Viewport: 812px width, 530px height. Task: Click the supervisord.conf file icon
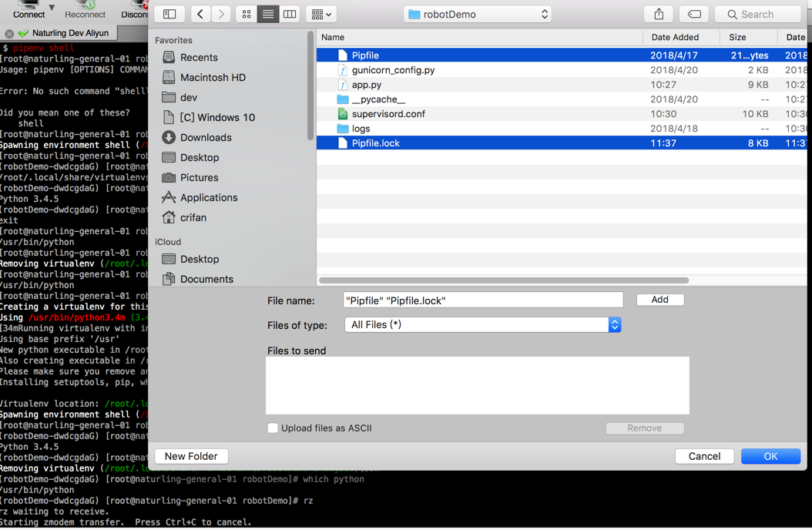click(342, 114)
